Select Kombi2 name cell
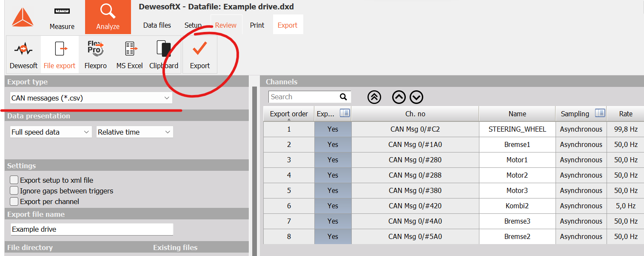This screenshot has width=644, height=256. click(517, 206)
